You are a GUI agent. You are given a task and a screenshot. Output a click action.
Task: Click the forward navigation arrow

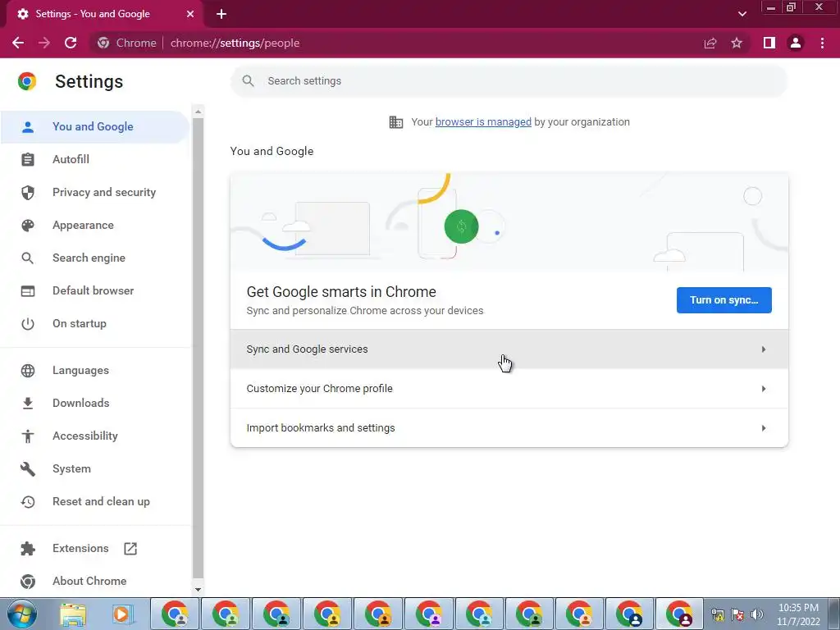(x=44, y=43)
